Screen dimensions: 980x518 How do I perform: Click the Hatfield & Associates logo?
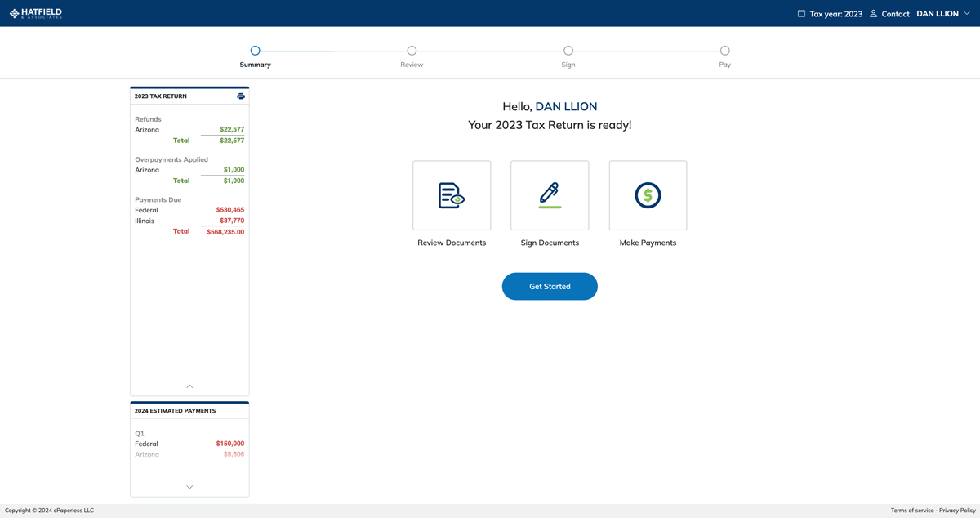(34, 12)
